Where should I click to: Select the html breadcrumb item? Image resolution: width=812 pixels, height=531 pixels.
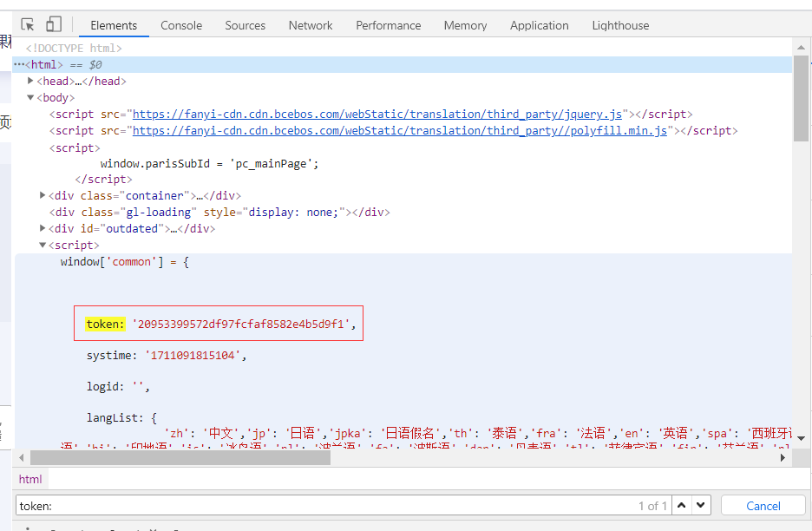(30, 478)
